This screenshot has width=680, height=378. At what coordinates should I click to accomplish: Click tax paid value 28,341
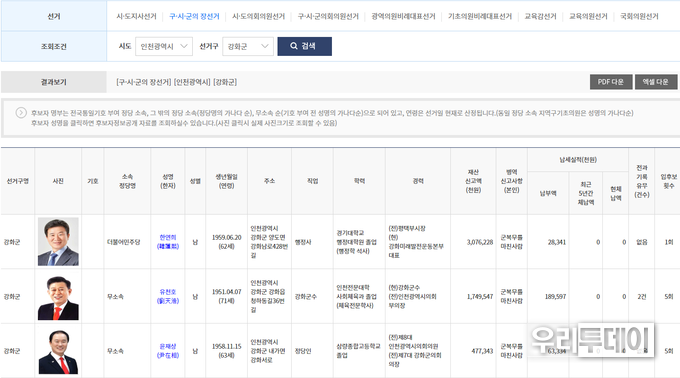(x=557, y=242)
